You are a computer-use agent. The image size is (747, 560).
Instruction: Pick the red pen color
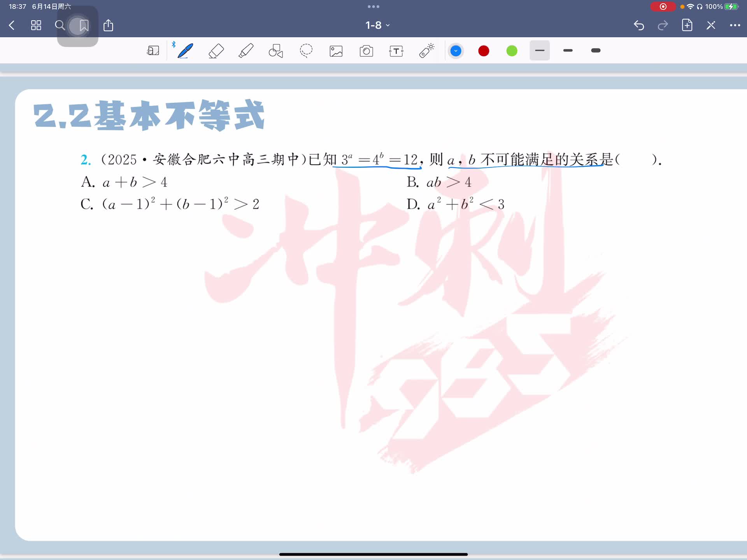click(484, 51)
